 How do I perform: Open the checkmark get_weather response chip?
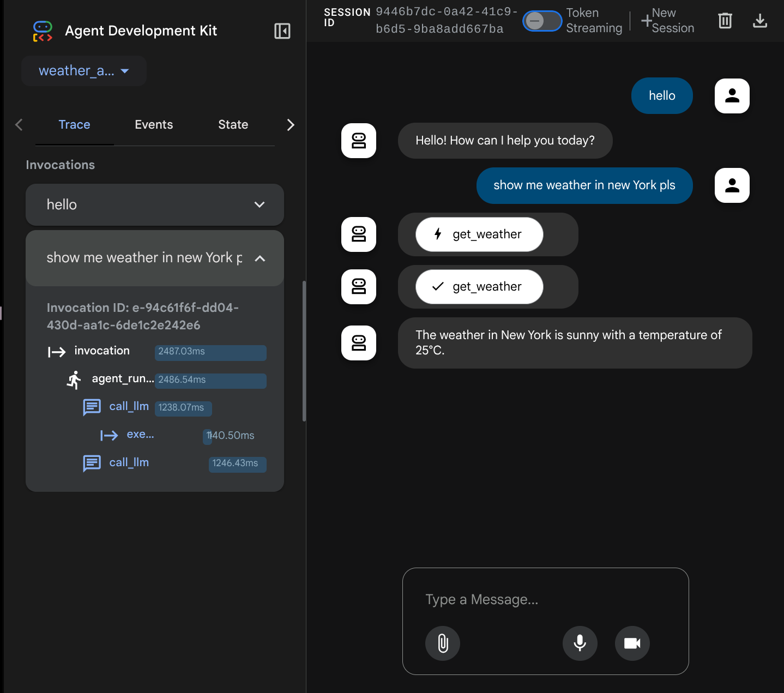[x=479, y=287]
